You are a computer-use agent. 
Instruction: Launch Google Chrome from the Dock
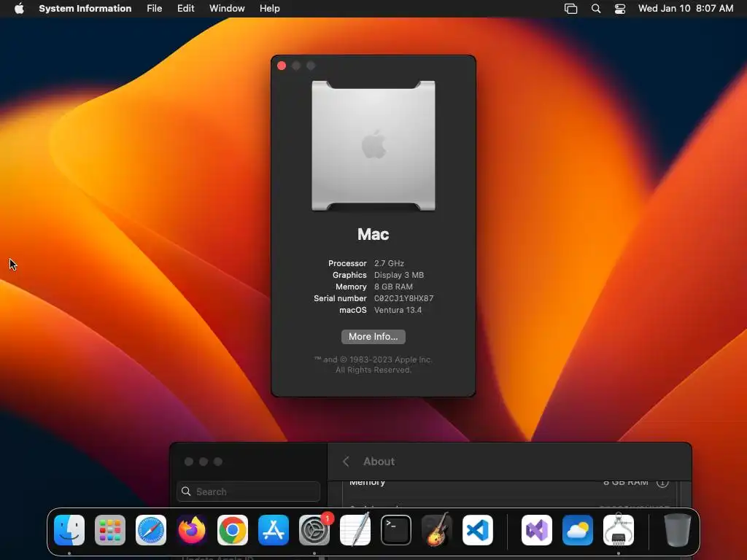[x=233, y=530]
